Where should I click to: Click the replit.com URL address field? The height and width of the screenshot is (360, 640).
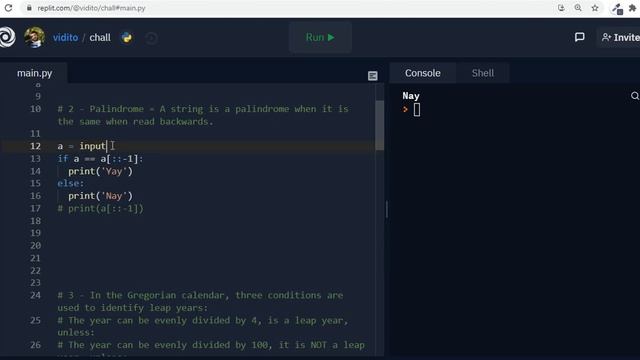(91, 8)
